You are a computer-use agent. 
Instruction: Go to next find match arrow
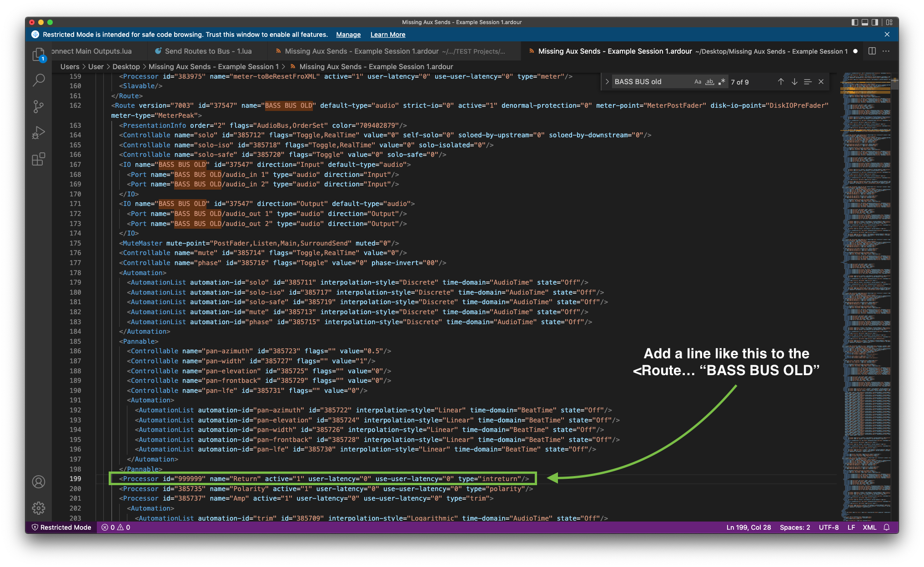[794, 82]
